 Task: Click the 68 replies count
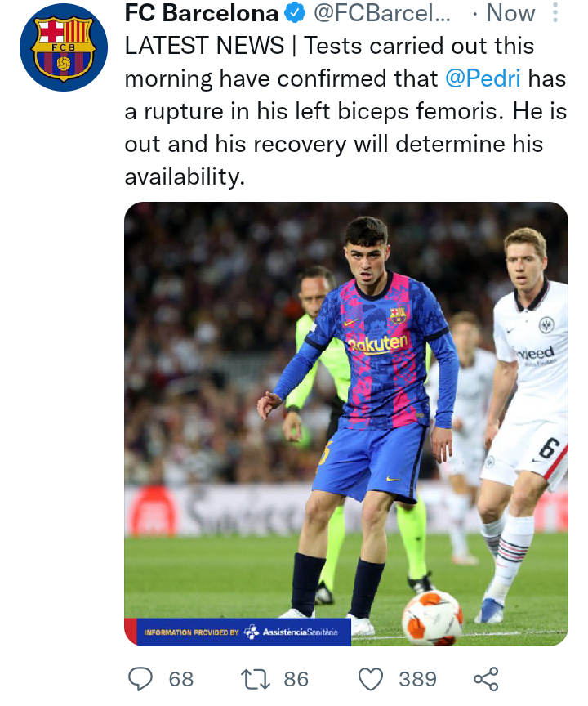pos(180,679)
